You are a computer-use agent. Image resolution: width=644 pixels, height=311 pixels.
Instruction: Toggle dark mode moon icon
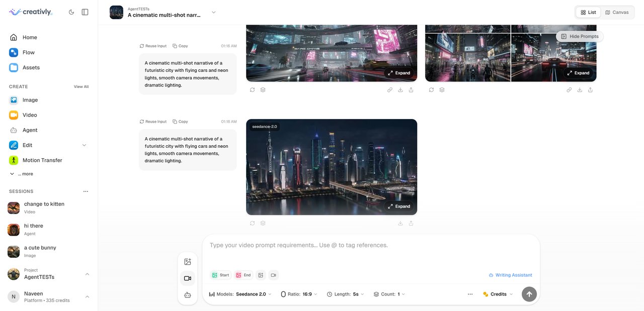[x=71, y=12]
